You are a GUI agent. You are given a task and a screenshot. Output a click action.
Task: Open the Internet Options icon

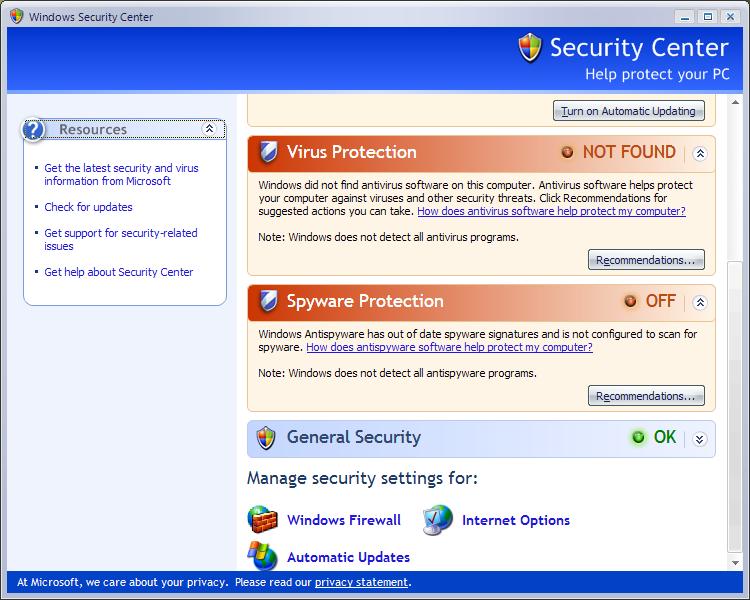(438, 520)
